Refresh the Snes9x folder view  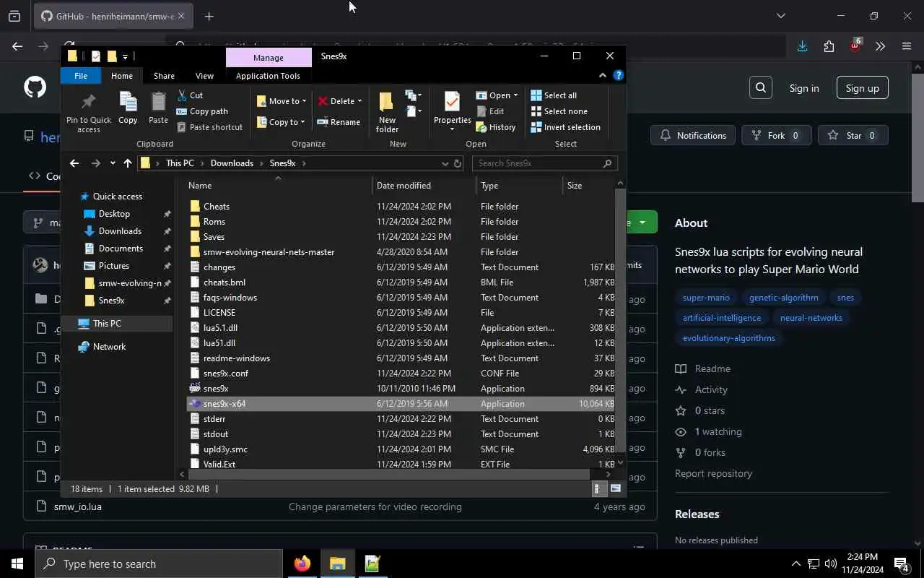[457, 163]
